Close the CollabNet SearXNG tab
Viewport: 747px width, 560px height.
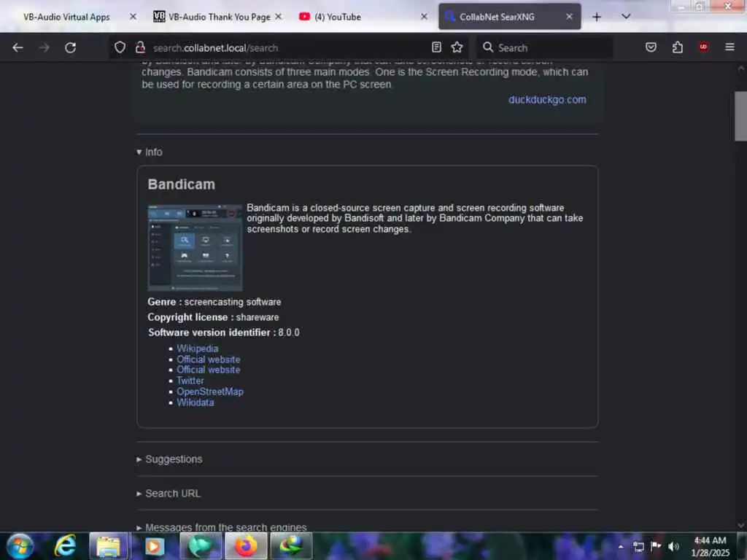[569, 17]
